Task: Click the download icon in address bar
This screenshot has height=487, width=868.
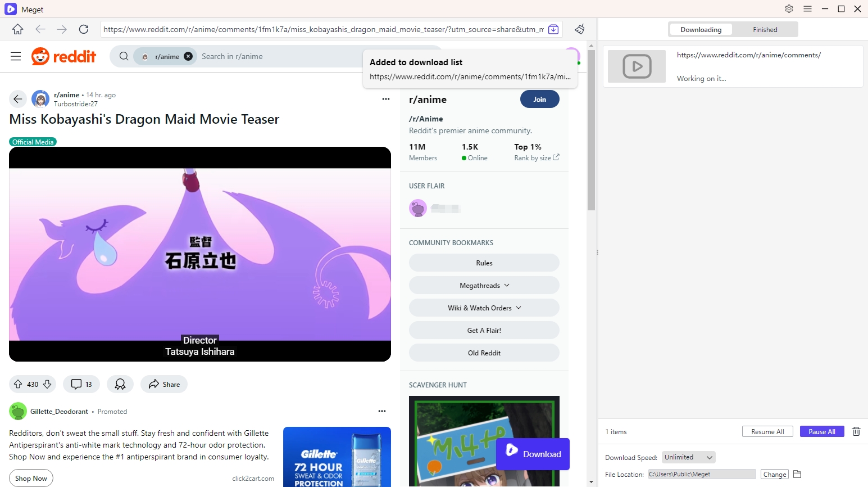Action: pos(553,29)
